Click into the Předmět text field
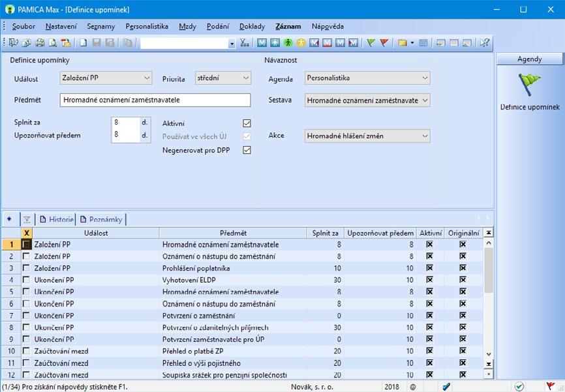The height and width of the screenshot is (392, 565). point(155,100)
